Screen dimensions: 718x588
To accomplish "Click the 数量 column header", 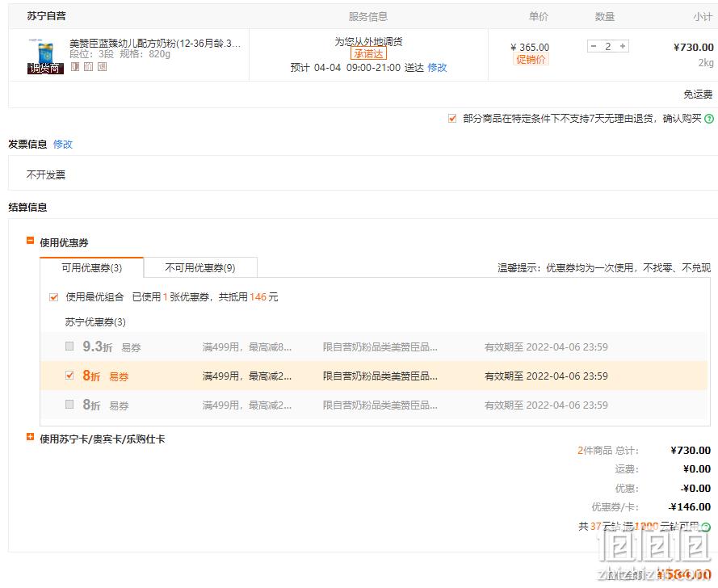I will coord(604,16).
